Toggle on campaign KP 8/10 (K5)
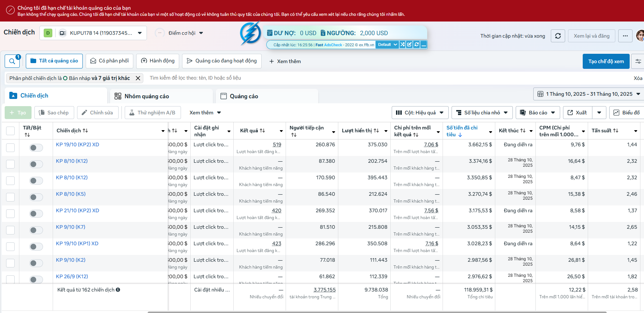The image size is (644, 313). (x=36, y=197)
